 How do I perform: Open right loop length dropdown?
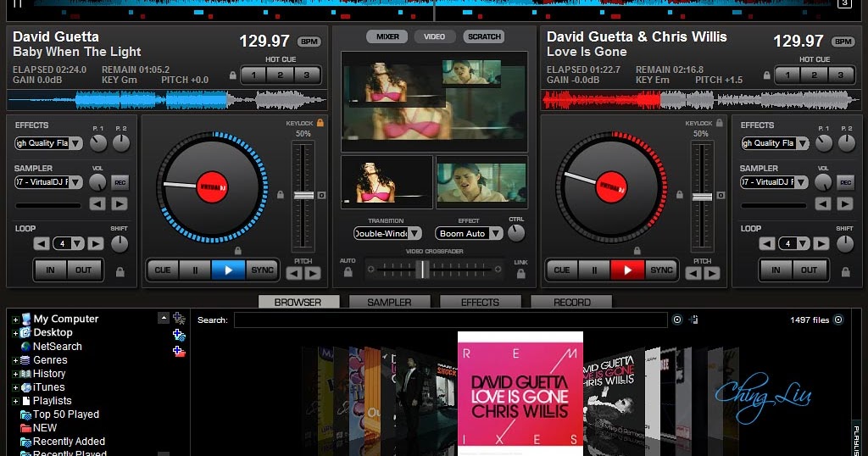[803, 243]
